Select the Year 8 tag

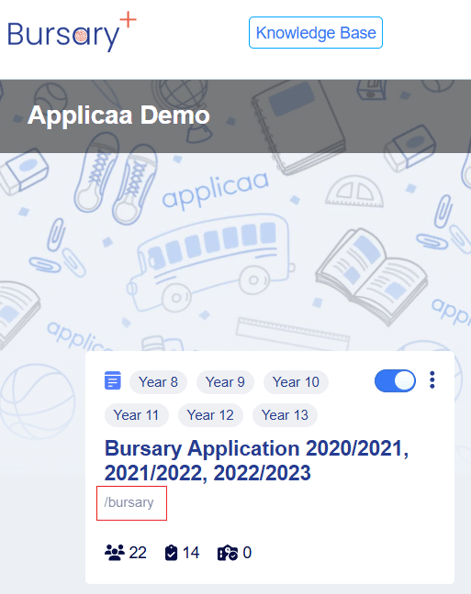[x=158, y=382]
